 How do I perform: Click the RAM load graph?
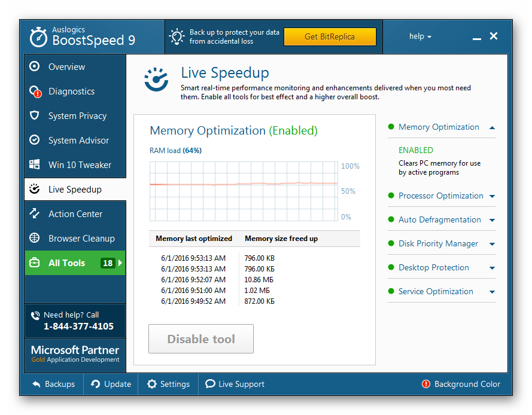[244, 191]
